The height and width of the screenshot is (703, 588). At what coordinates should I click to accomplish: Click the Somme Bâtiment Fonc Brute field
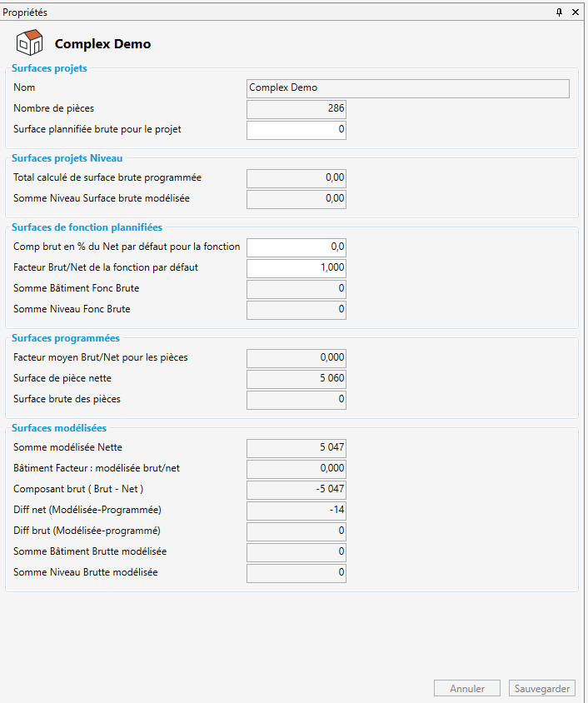(x=296, y=289)
